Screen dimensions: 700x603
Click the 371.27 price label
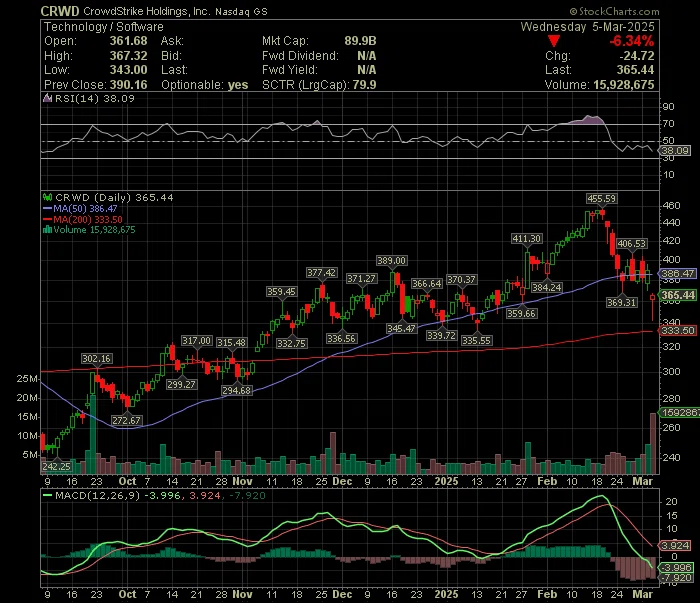click(362, 279)
